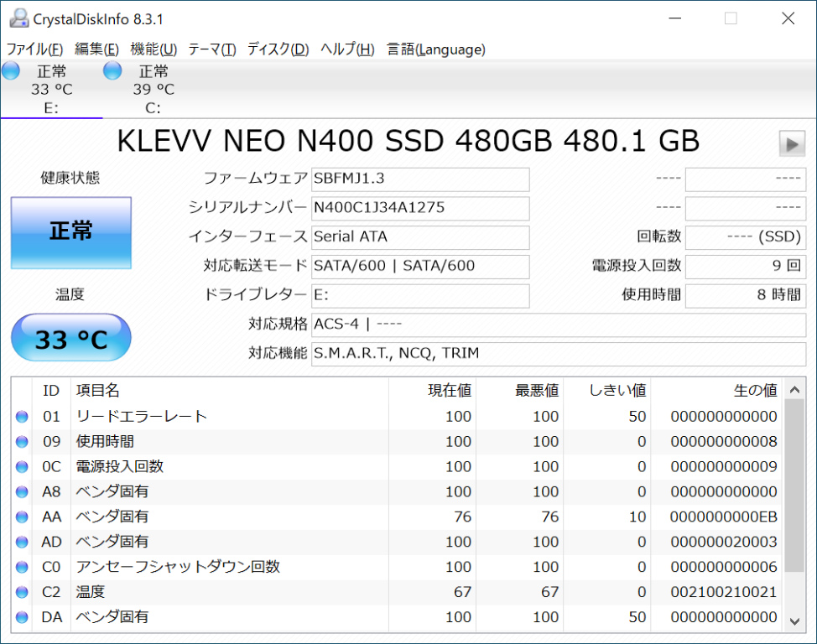The image size is (817, 644).
Task: Click raw value 002100210021
Action: click(724, 592)
